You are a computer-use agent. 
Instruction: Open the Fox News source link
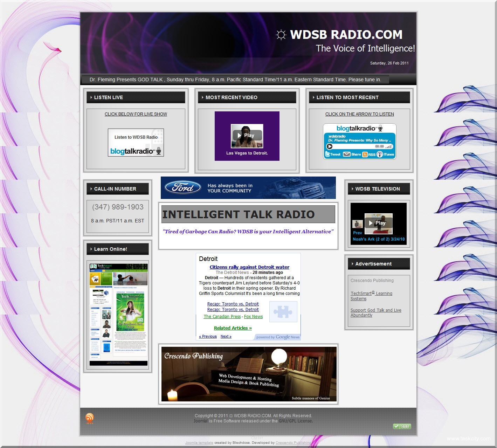(253, 317)
